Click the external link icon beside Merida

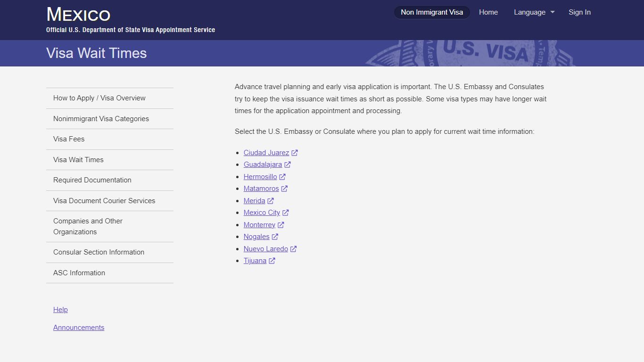coord(271,201)
